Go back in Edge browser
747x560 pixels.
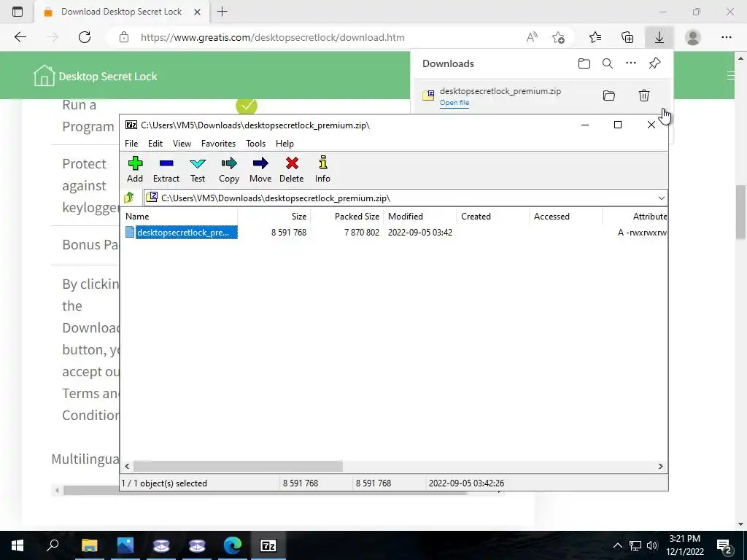[x=20, y=37]
